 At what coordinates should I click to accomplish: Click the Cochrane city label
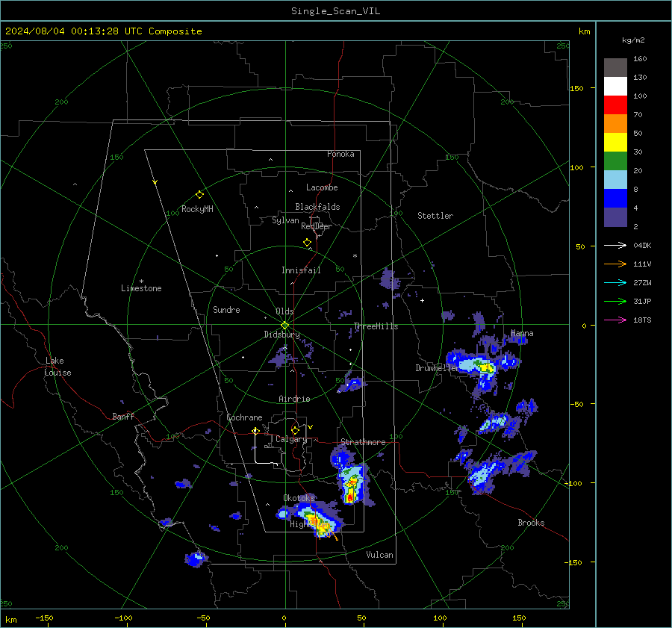(x=244, y=417)
